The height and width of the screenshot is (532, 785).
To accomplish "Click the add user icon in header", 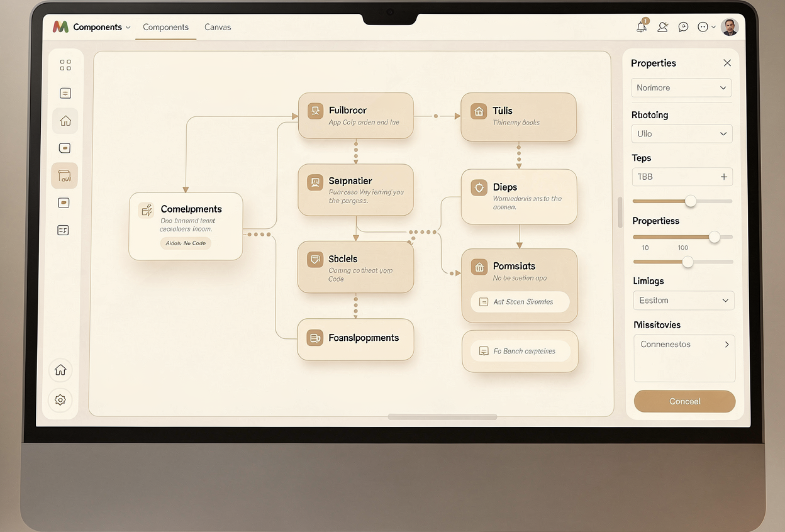I will coord(662,27).
